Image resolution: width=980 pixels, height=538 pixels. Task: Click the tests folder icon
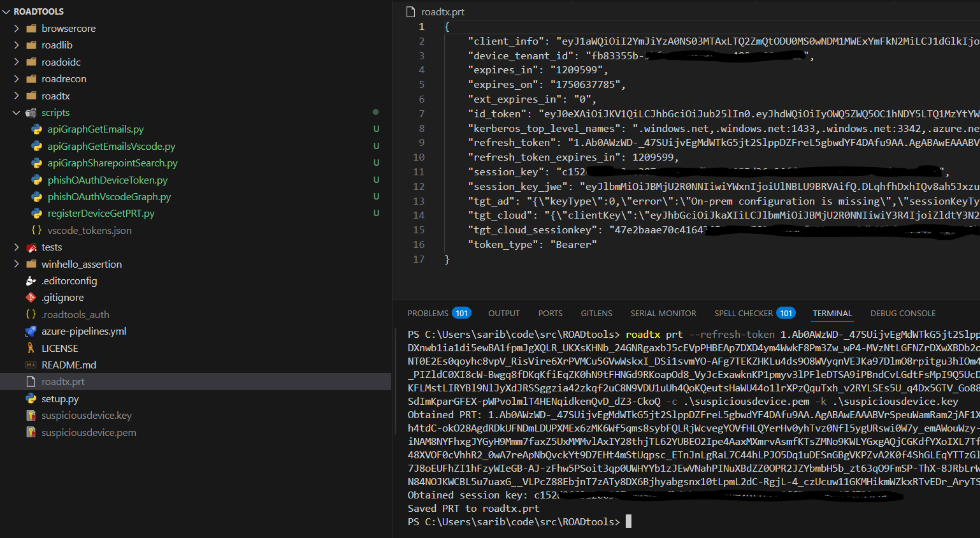point(31,247)
